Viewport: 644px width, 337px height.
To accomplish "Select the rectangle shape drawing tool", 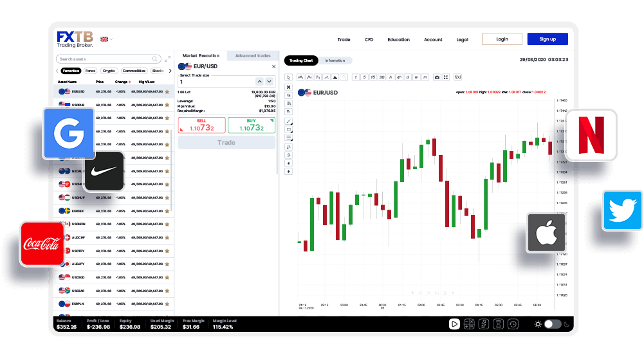I will [288, 130].
